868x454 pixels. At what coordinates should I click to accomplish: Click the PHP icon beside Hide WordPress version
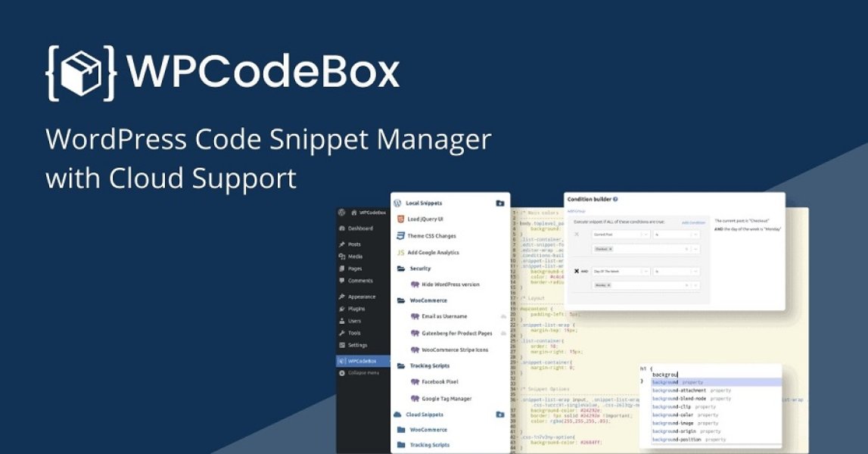(x=415, y=283)
